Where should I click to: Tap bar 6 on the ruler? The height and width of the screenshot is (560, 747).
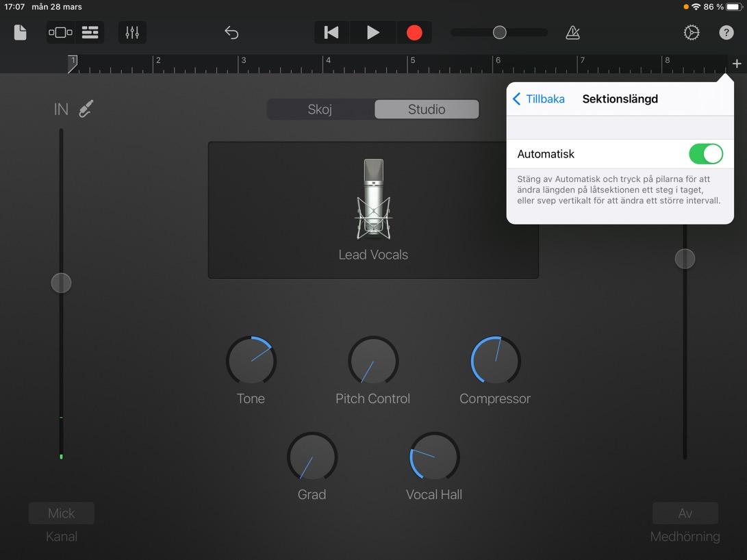498,60
